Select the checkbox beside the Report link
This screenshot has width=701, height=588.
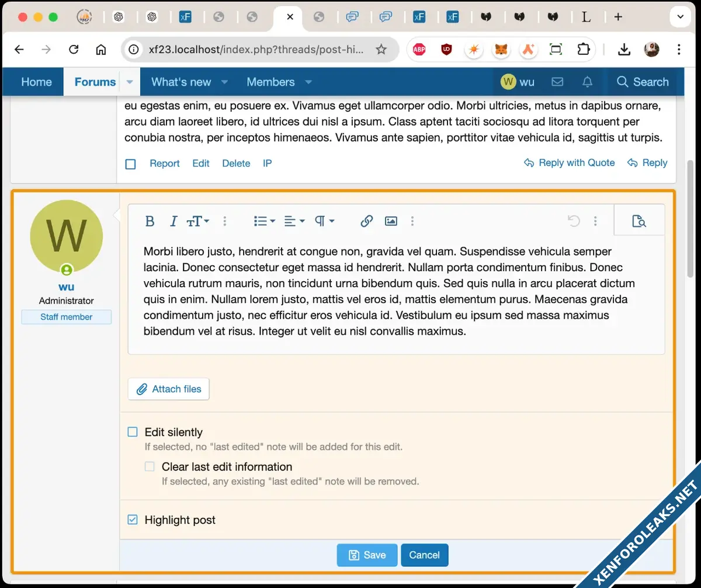coord(131,164)
